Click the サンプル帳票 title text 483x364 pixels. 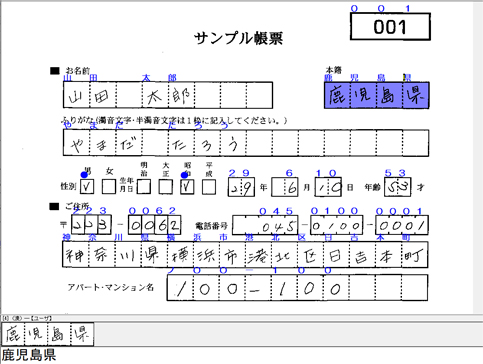click(238, 38)
